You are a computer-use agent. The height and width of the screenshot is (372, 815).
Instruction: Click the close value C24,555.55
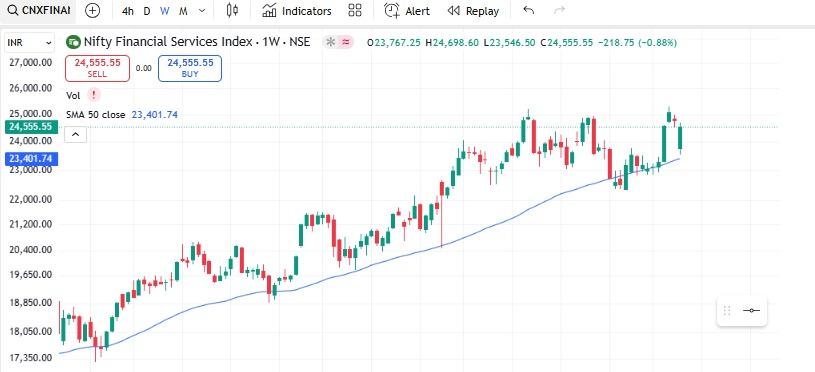coord(567,43)
